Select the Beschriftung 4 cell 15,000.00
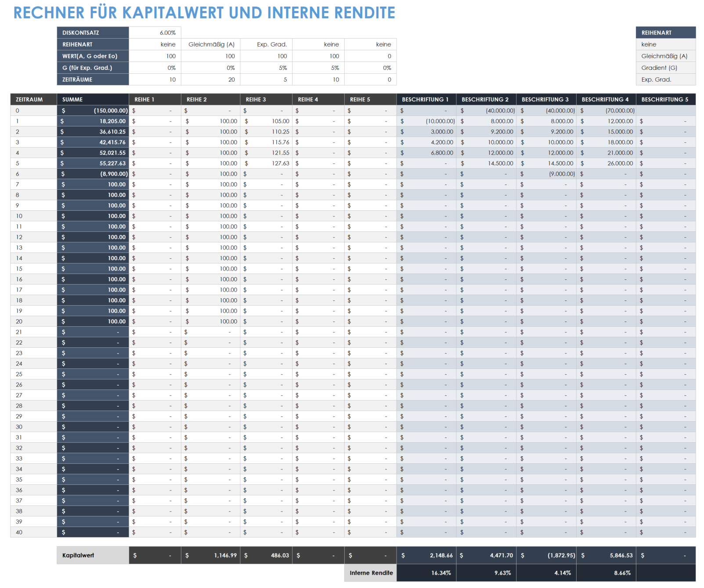Viewport: 704px width, 588px height. click(x=606, y=132)
